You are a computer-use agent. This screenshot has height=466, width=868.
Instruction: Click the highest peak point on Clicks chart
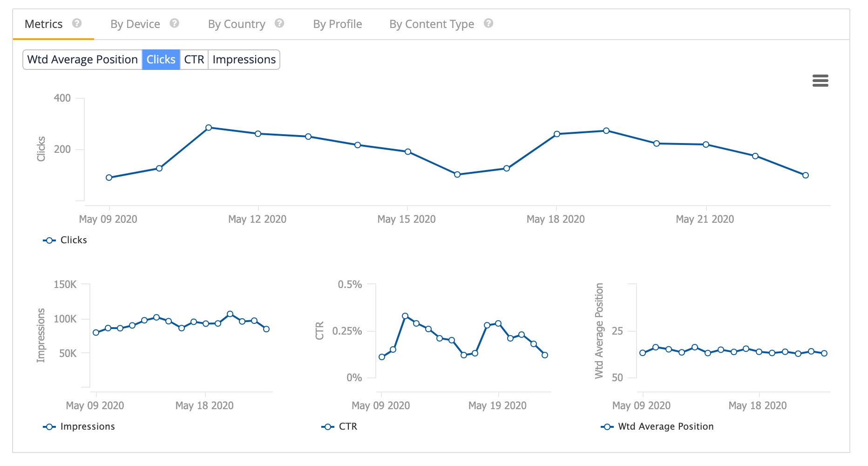tap(209, 127)
